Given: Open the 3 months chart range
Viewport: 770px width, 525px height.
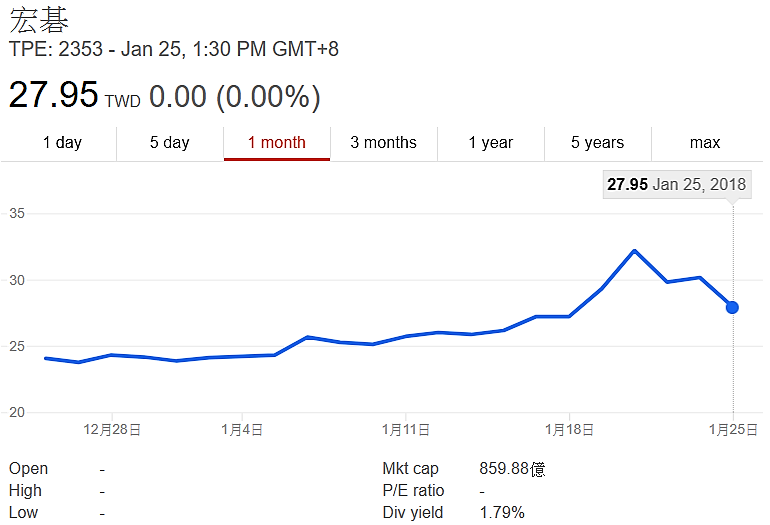Looking at the screenshot, I should (x=383, y=142).
